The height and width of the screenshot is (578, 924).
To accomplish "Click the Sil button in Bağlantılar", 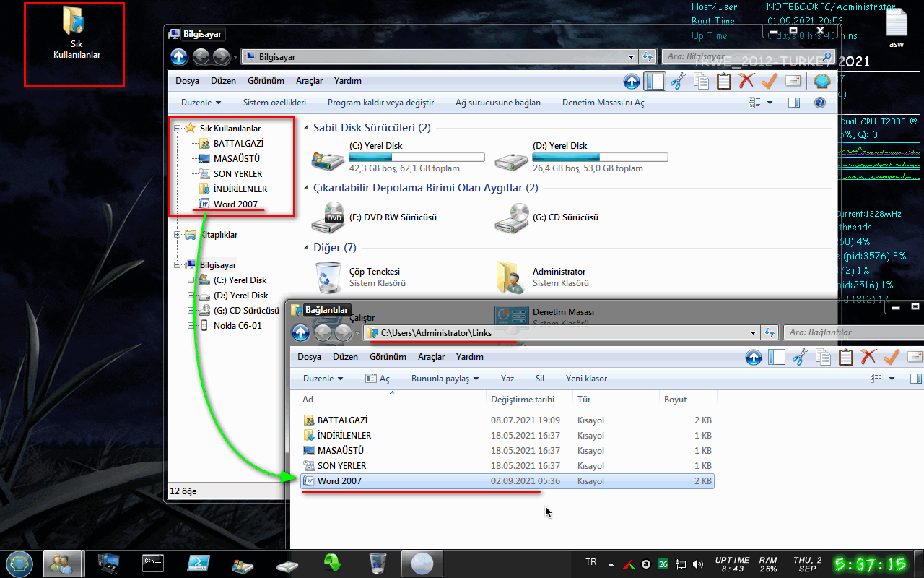I will click(x=540, y=379).
